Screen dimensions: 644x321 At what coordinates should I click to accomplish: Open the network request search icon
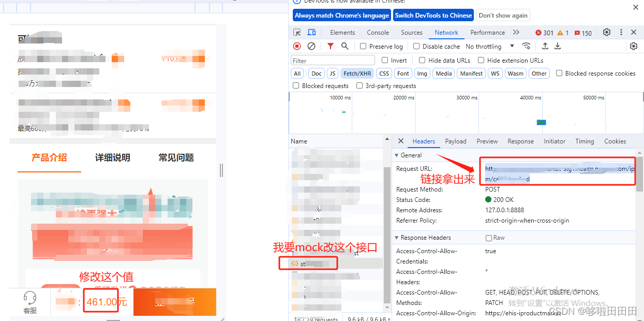coord(345,46)
